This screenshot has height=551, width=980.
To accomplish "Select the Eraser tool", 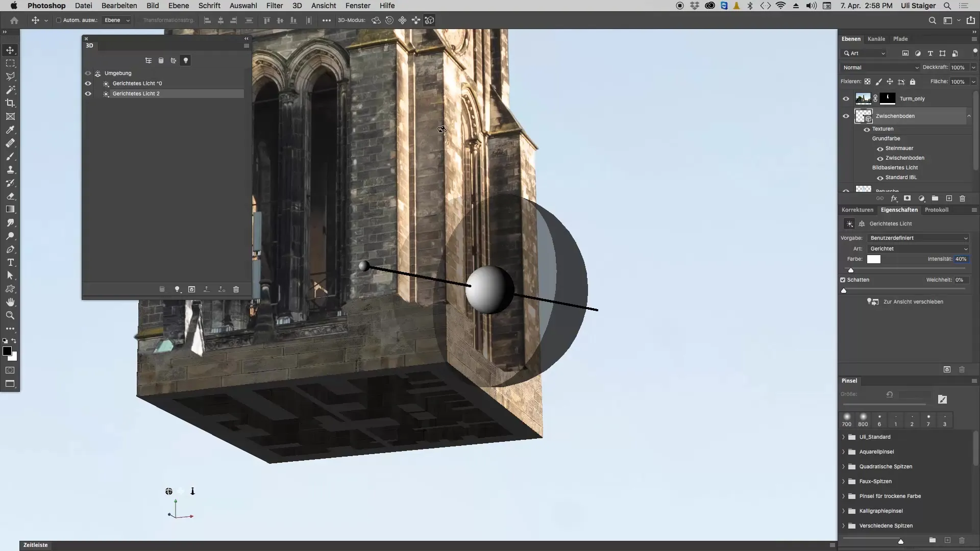I will click(x=10, y=196).
